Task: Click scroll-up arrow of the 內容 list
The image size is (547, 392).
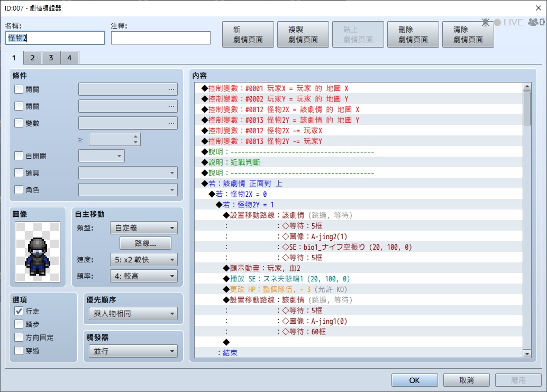Action: pyautogui.click(x=527, y=86)
